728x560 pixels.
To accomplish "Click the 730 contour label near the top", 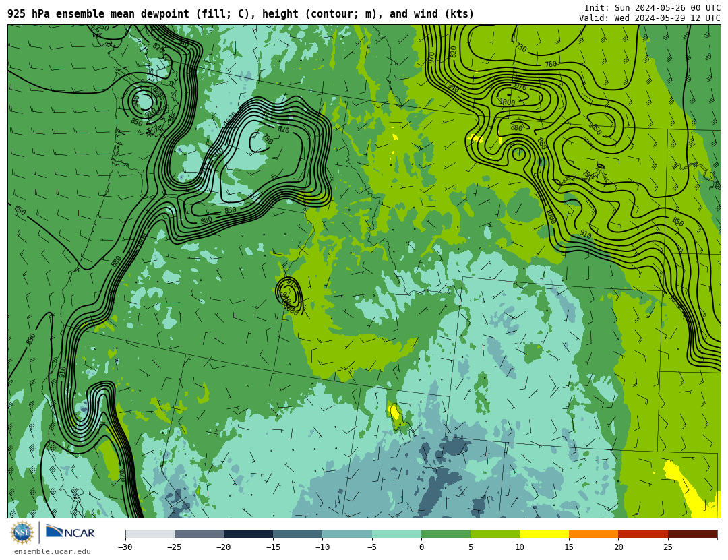I will [521, 47].
